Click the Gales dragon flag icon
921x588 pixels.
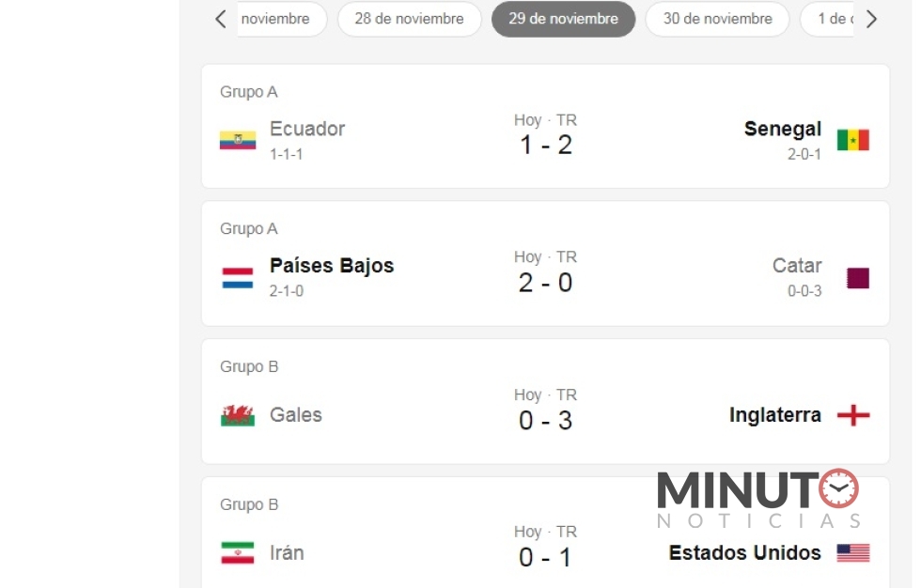tap(238, 415)
